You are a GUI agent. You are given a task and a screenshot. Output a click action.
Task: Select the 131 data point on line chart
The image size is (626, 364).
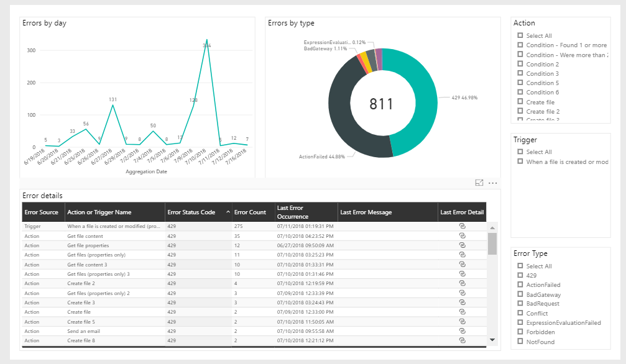pos(113,105)
